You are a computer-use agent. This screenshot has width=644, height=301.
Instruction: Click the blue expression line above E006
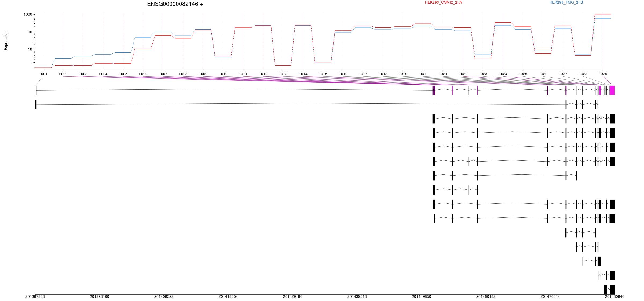[143, 37]
